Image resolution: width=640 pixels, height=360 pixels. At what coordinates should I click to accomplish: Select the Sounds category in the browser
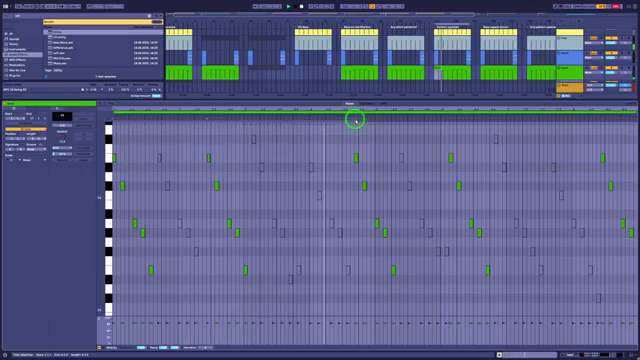point(13,39)
